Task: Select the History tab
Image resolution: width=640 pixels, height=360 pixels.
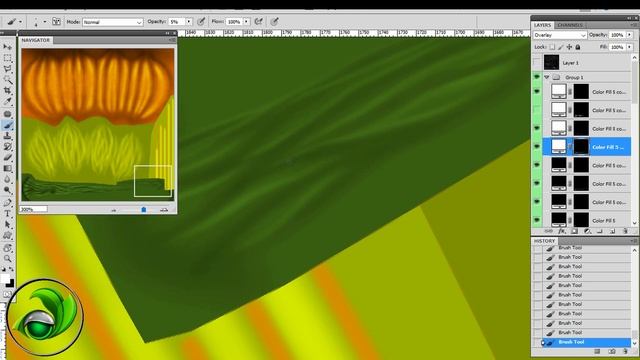Action: tap(544, 241)
